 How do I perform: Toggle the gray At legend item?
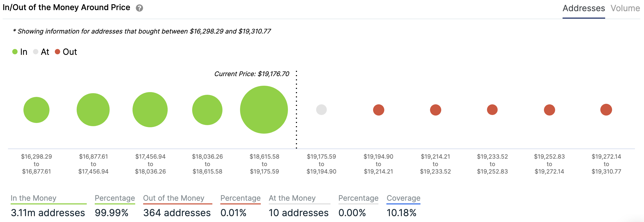coord(41,52)
